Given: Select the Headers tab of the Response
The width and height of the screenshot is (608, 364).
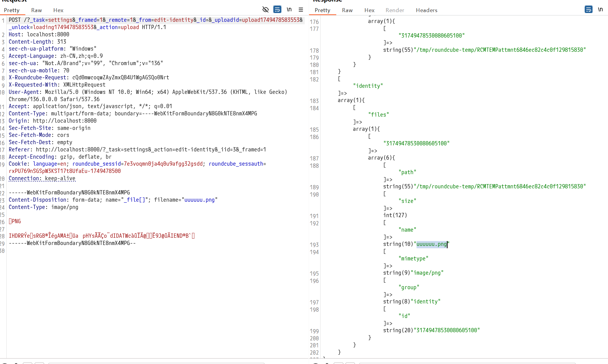Looking at the screenshot, I should [427, 10].
